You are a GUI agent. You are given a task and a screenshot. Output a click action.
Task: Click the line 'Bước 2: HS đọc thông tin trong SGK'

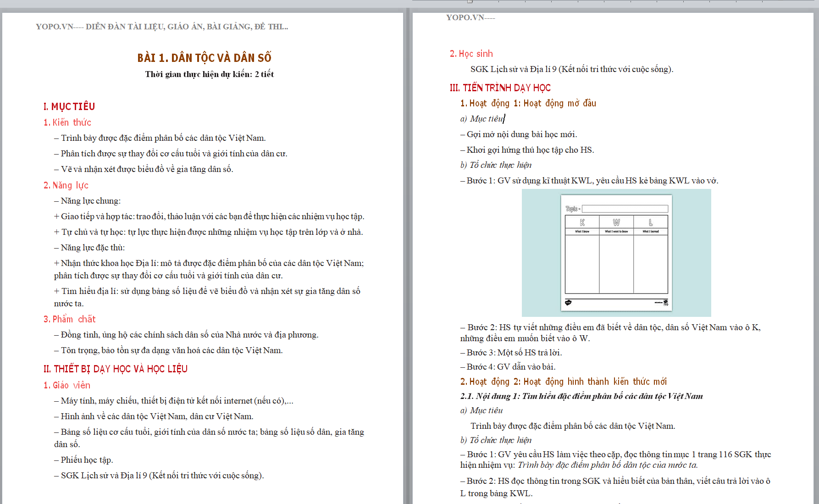click(615, 487)
